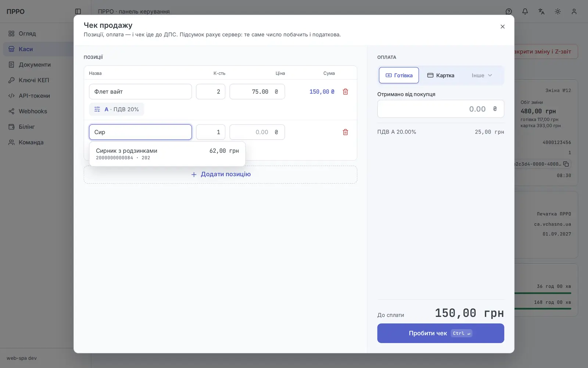Click Закрити зміну і Z-звіт button
This screenshot has width=588, height=368.
[x=546, y=52]
